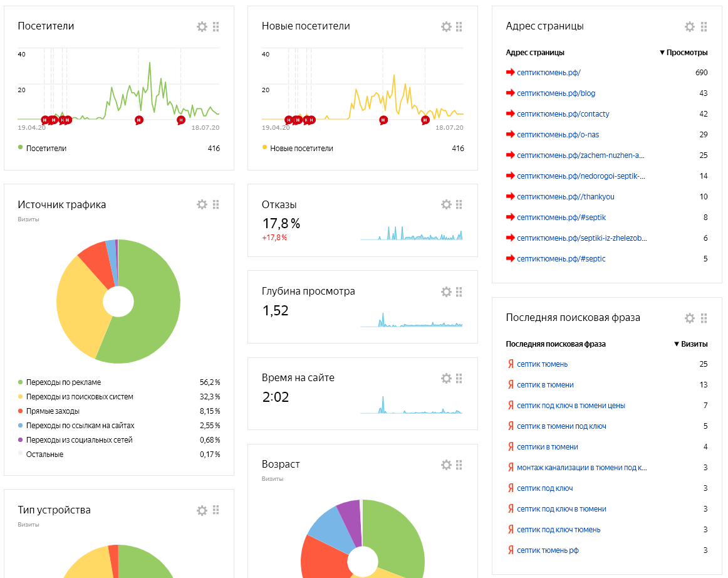Click Глубина просмотра sparkline chart
Image resolution: width=728 pixels, height=578 pixels.
tap(412, 320)
